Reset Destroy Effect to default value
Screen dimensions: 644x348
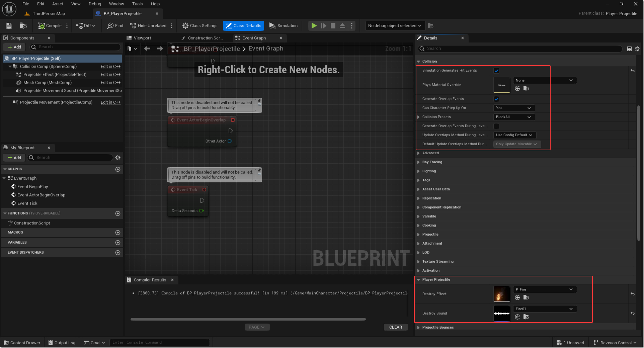(633, 294)
